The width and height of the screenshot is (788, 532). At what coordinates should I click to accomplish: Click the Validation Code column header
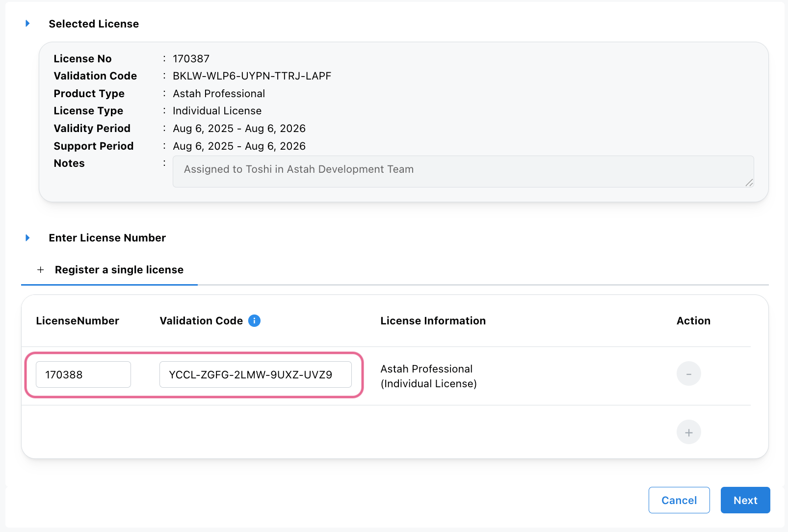[x=201, y=321]
